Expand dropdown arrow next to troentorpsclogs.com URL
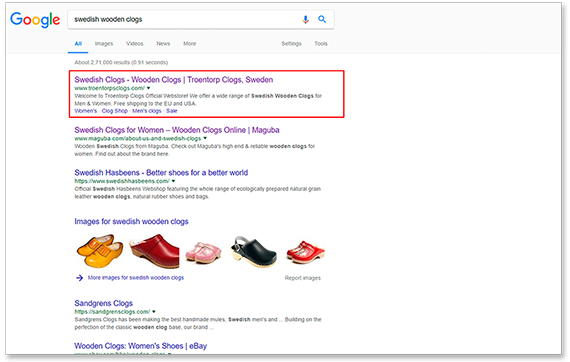Screen dimensions: 570x362 tap(148, 88)
